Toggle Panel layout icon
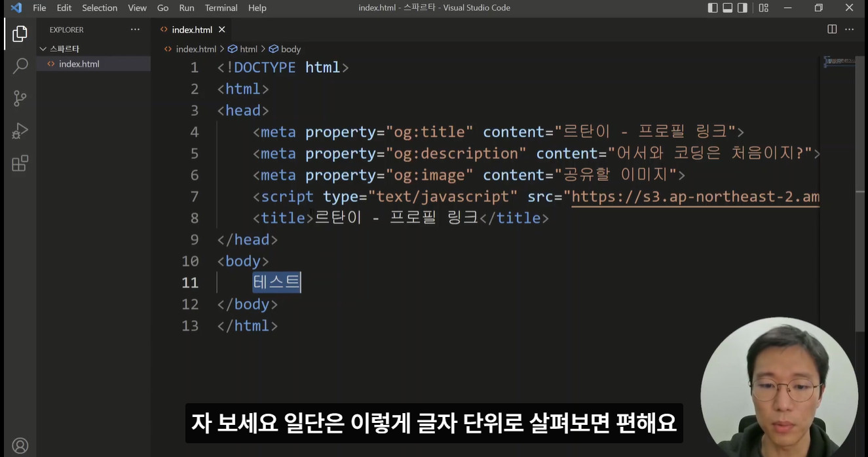Viewport: 868px width, 457px height. point(727,8)
